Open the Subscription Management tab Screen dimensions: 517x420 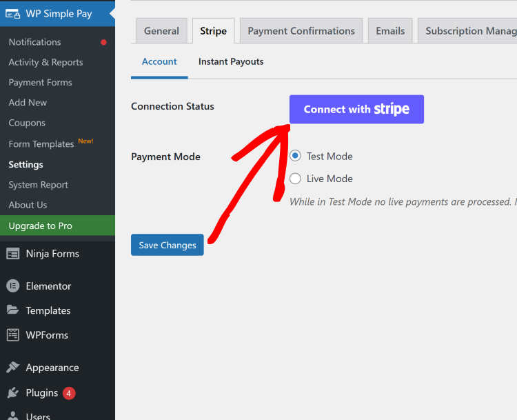pos(467,30)
